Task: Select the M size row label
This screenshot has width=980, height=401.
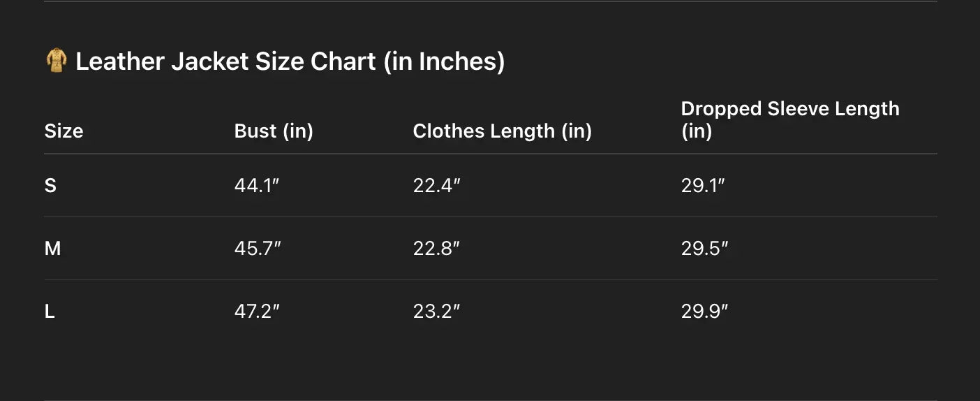Action: [x=52, y=248]
